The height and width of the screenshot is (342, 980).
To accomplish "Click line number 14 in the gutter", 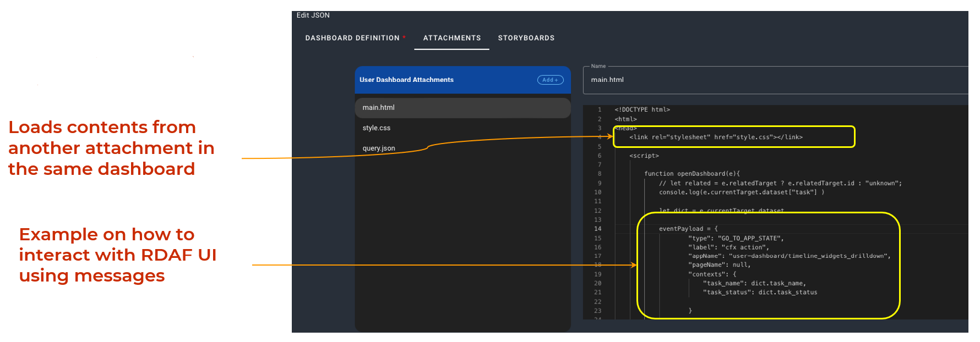I will (x=598, y=229).
